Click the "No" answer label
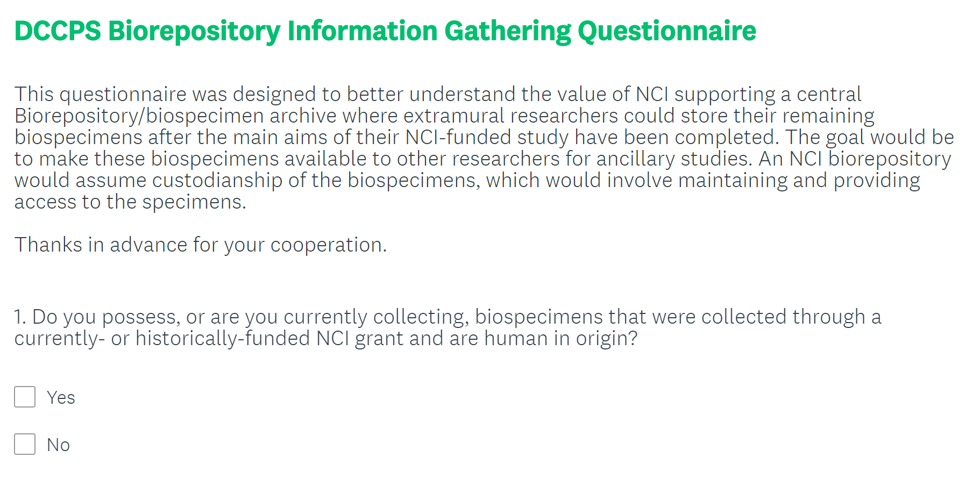This screenshot has width=980, height=493. (x=58, y=445)
